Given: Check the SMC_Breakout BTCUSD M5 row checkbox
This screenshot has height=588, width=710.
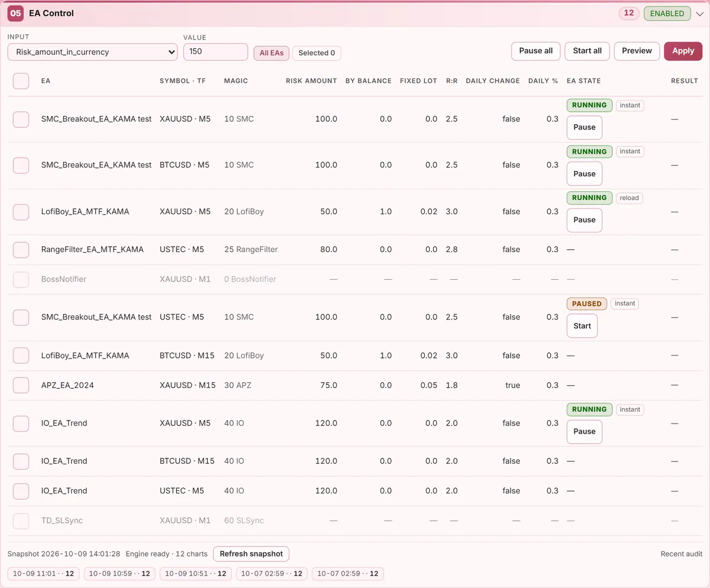Looking at the screenshot, I should click(x=21, y=165).
